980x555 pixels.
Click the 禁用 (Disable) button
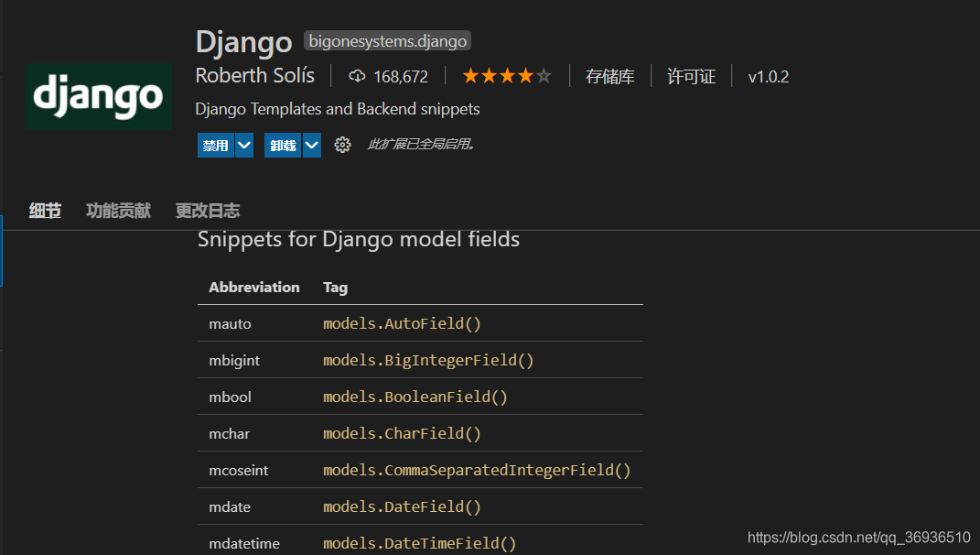[x=216, y=146]
